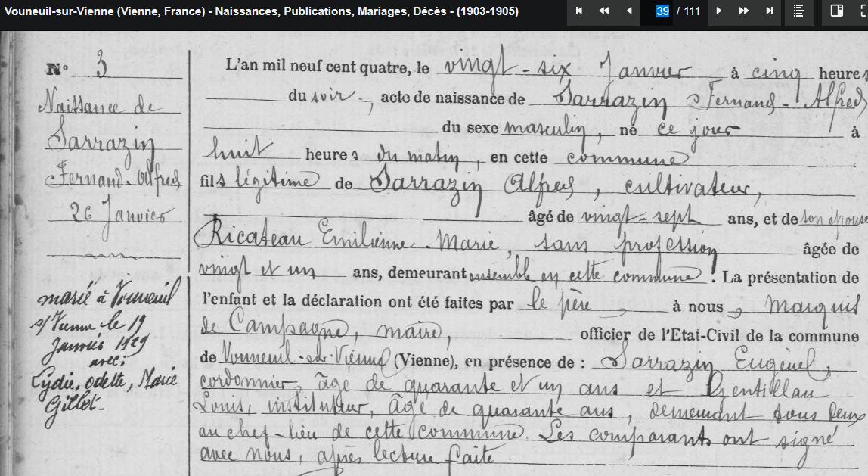Enter fullscreen mode via corner icon

click(x=863, y=11)
